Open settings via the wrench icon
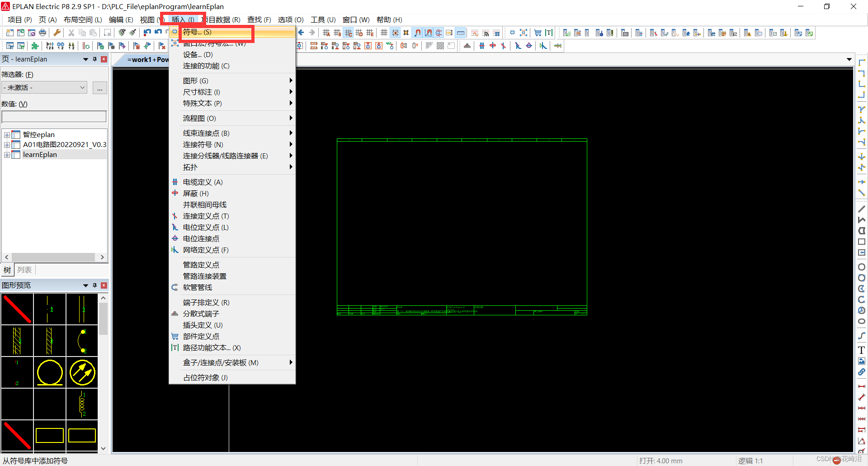Viewport: 868px width, 466px height. (57, 33)
